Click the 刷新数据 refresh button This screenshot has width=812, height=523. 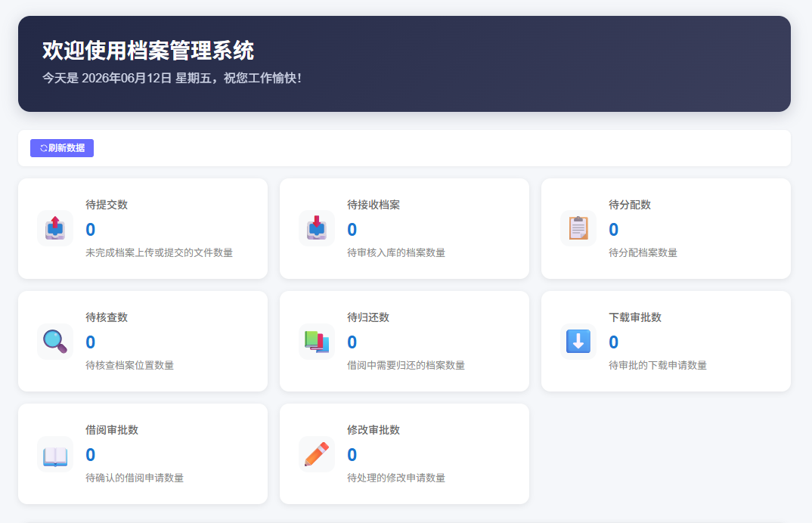[62, 148]
